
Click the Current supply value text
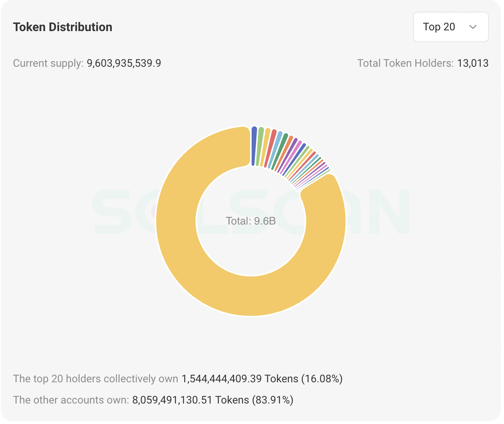[x=124, y=63]
